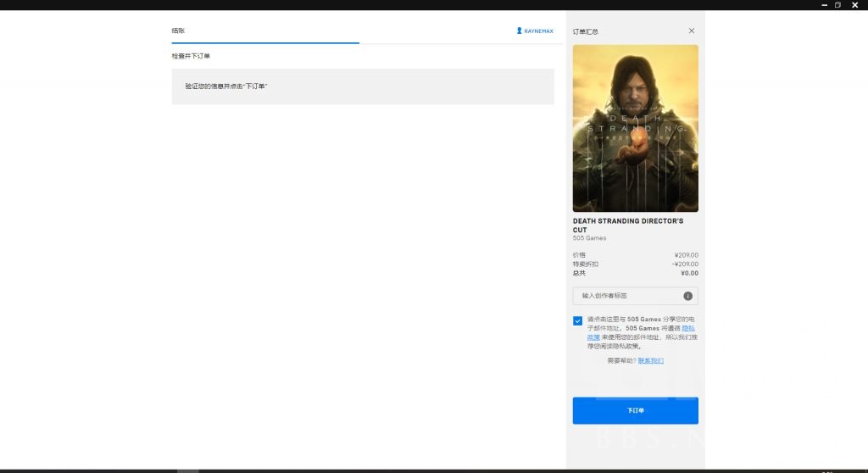Click the 总共 total amount ¥0.00
This screenshot has width=868, height=473.
pos(689,273)
